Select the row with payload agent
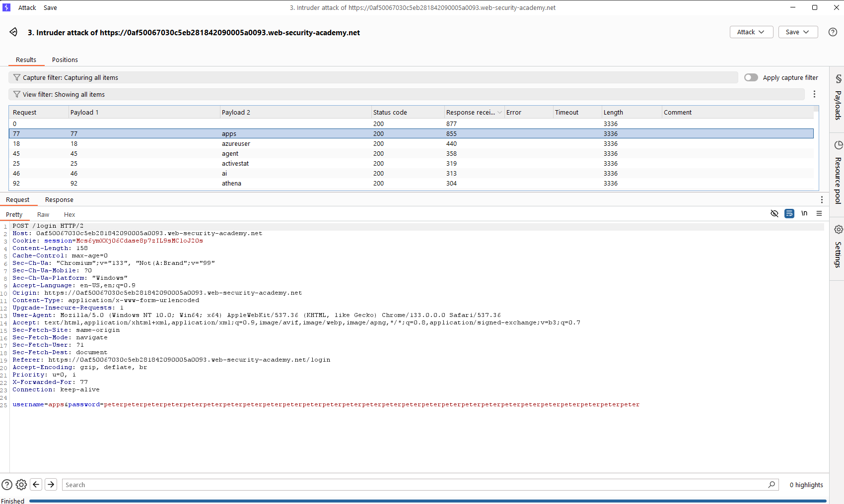The image size is (844, 504). (411, 154)
